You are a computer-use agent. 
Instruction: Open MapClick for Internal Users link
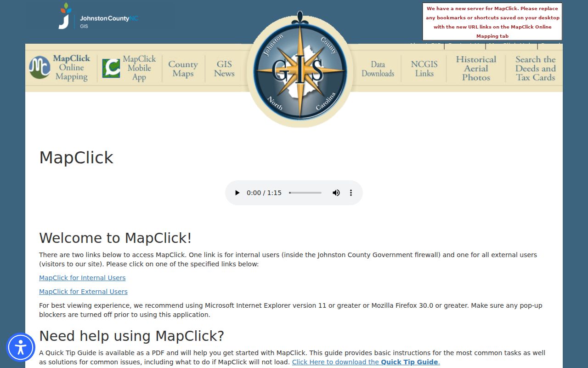82,278
